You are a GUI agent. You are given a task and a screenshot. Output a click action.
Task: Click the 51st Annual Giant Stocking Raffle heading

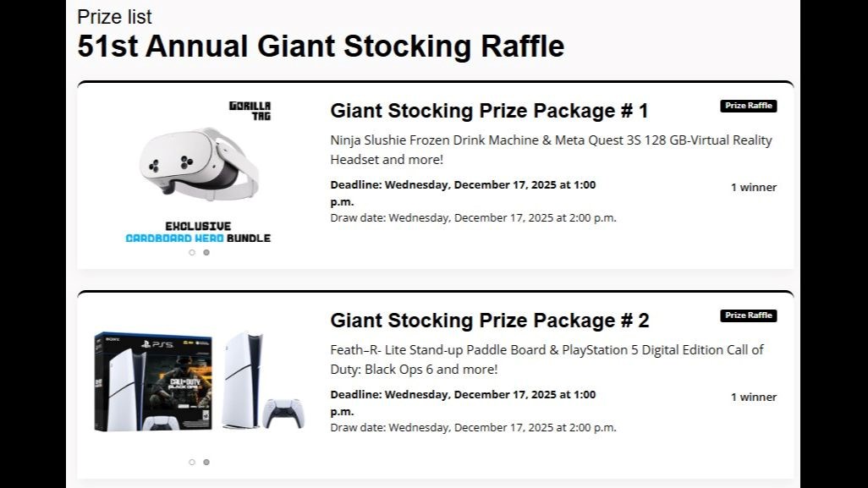321,46
